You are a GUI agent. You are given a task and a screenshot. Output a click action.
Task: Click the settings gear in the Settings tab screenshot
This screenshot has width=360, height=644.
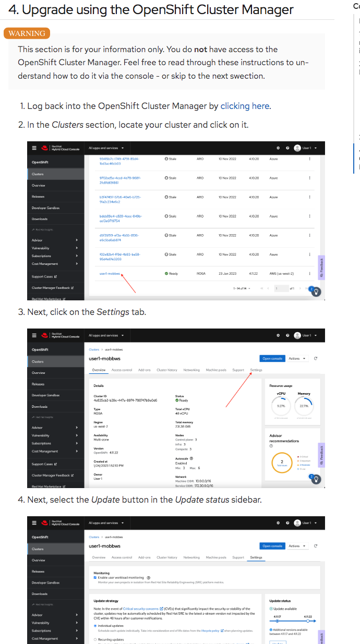coord(278,523)
